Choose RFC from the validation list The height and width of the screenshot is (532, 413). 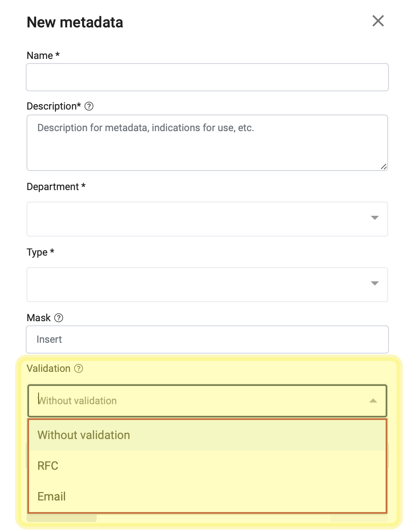(207, 466)
